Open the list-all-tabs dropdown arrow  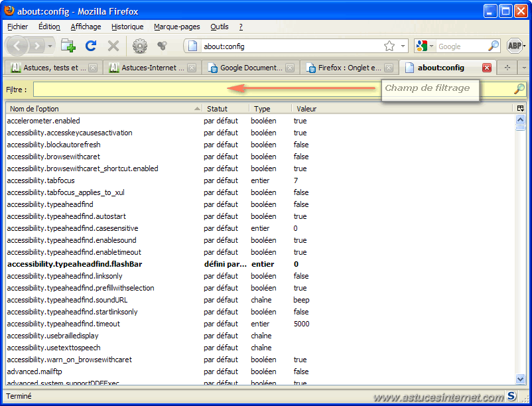pyautogui.click(x=524, y=68)
